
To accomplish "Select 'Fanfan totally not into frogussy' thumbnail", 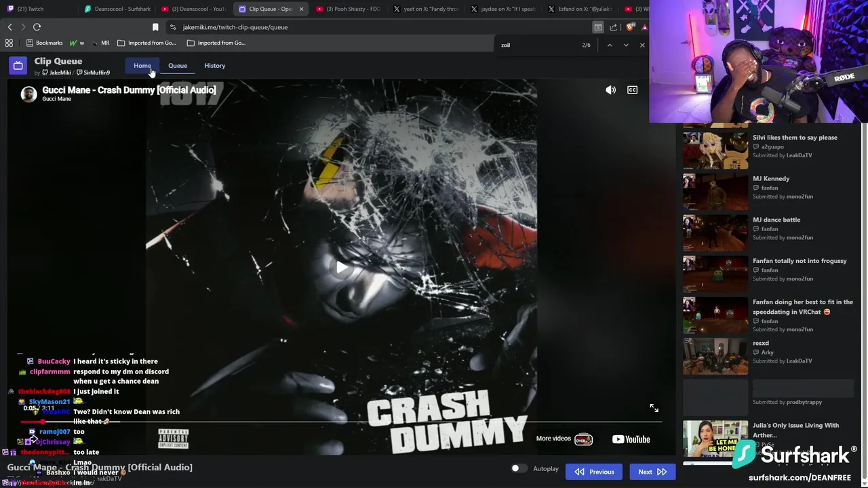I will pyautogui.click(x=715, y=274).
